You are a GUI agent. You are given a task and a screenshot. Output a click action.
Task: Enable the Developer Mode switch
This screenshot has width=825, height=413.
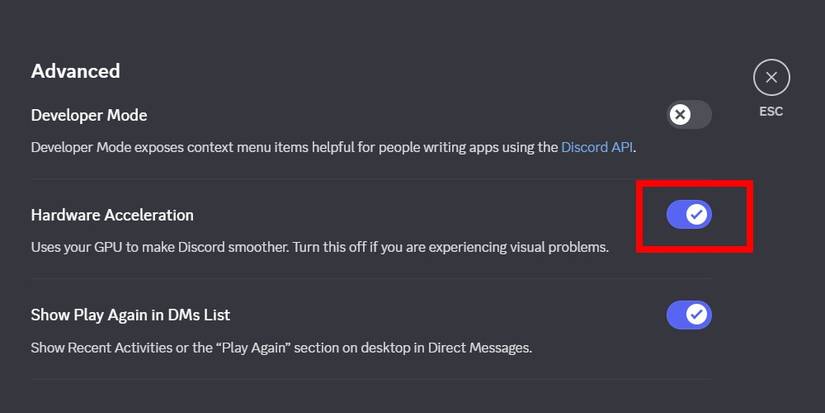pos(689,115)
